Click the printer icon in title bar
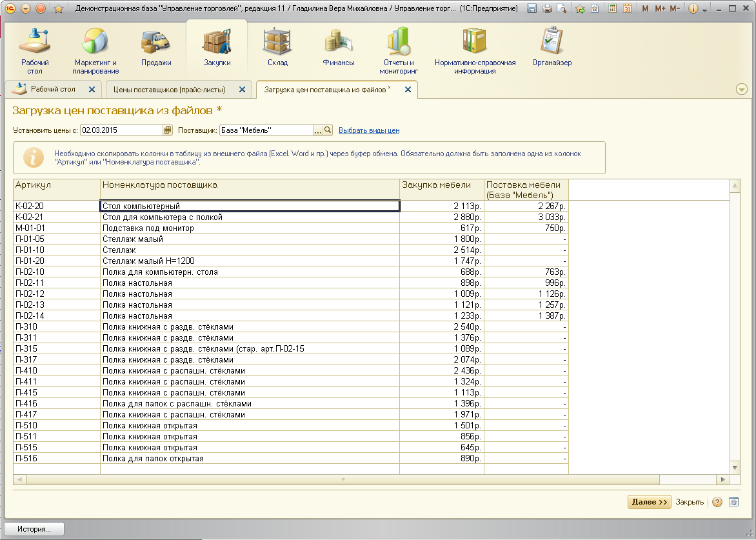The image size is (756, 540). point(547,8)
